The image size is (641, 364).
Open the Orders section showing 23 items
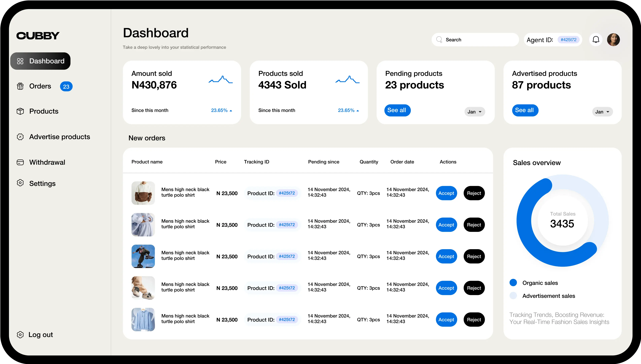pos(40,86)
